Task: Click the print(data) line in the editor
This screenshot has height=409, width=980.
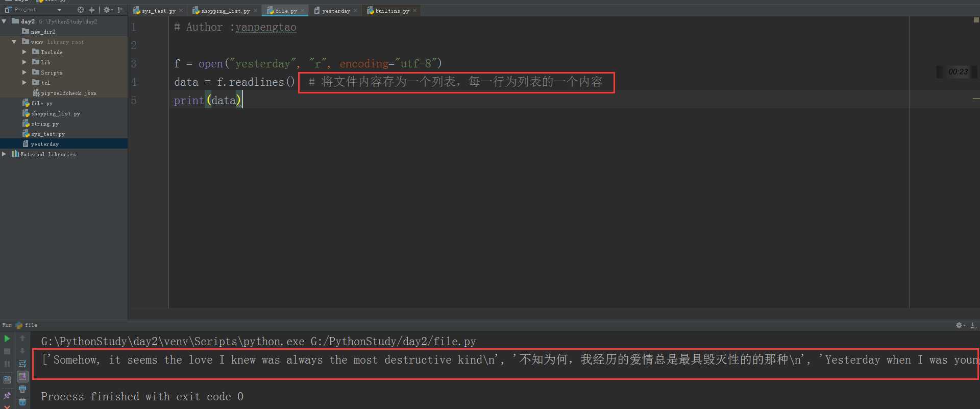Action: [x=207, y=101]
